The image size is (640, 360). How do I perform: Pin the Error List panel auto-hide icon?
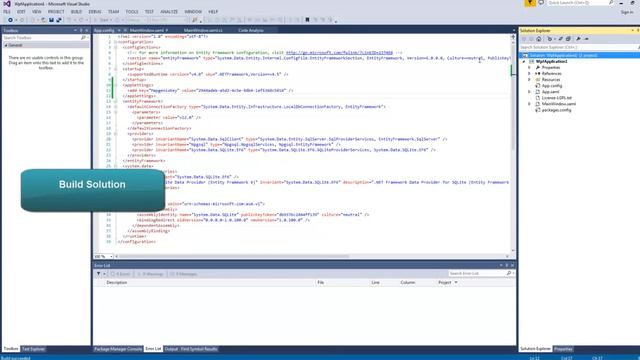point(507,265)
